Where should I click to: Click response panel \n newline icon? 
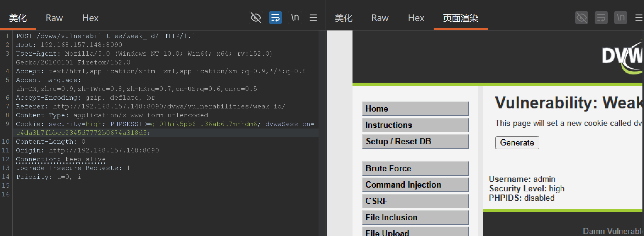pos(621,18)
